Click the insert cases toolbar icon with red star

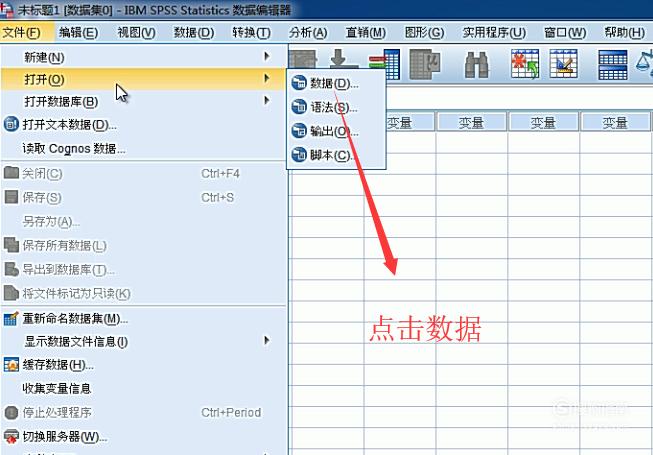(x=525, y=64)
